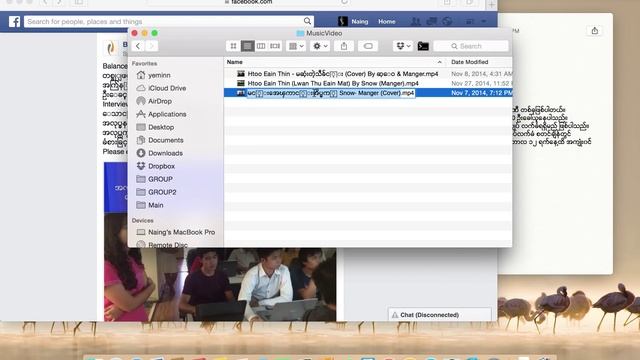Viewport: 640px width, 360px height.
Task: Click the Share button in Finder toolbar
Action: 344,46
